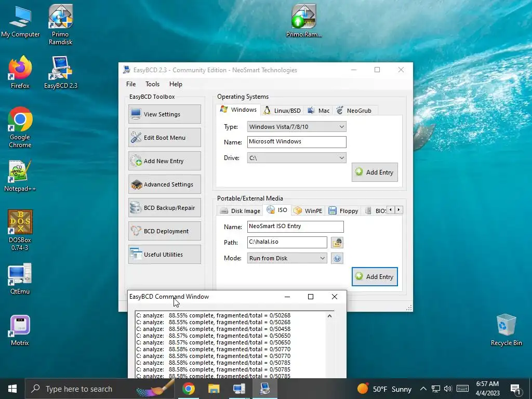Viewport: 532px width, 399px height.
Task: Minimize the EasyBCD Command Window
Action: click(287, 297)
